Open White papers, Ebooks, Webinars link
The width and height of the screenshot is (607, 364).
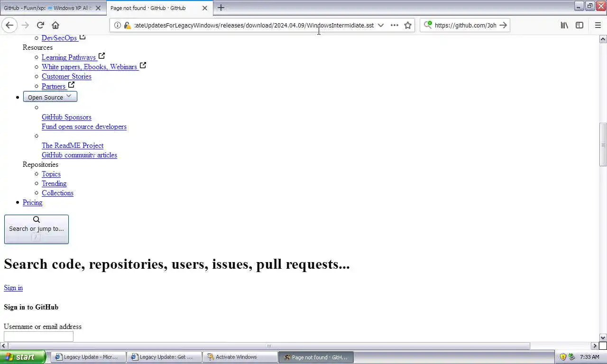coord(89,67)
